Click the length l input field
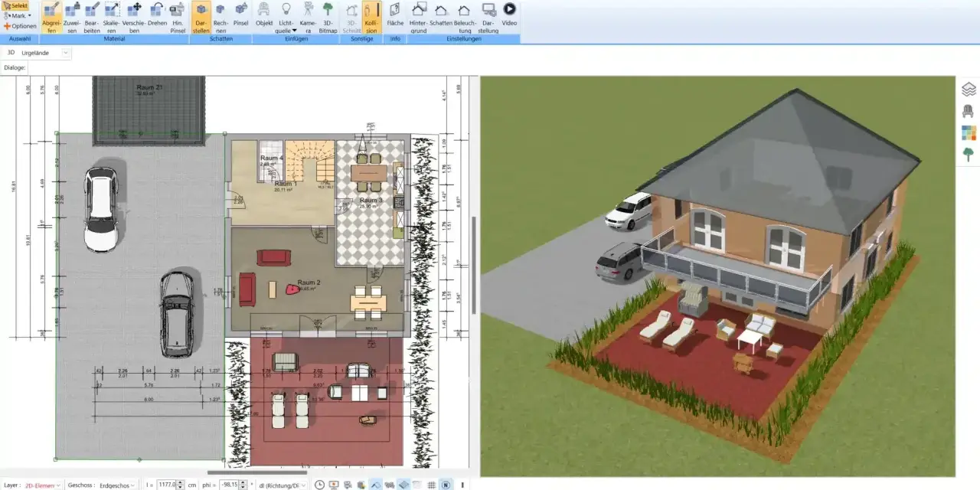The width and height of the screenshot is (980, 490). pyautogui.click(x=166, y=485)
